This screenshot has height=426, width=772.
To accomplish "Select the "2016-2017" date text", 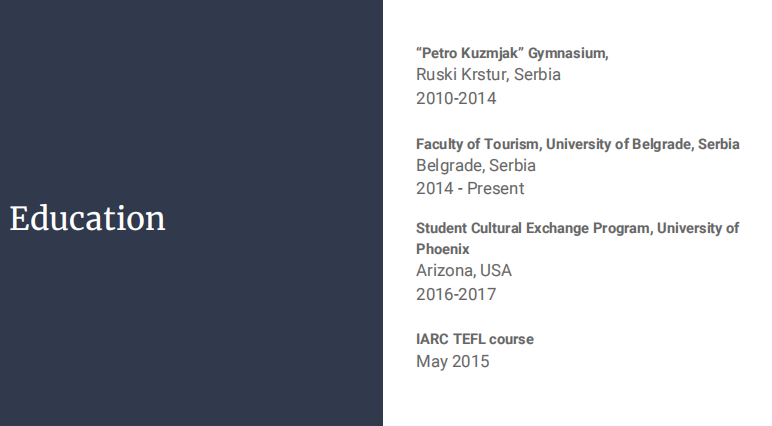I will (x=456, y=294).
